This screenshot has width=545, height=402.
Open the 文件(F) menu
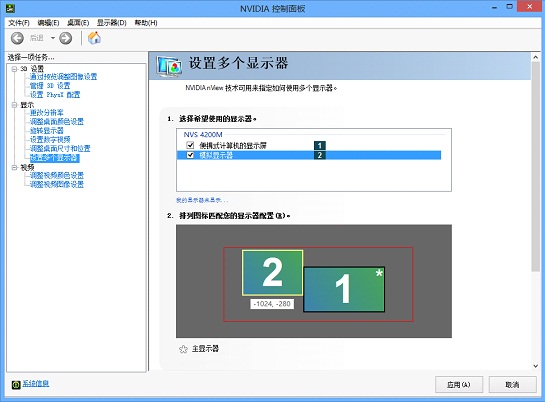pyautogui.click(x=19, y=23)
